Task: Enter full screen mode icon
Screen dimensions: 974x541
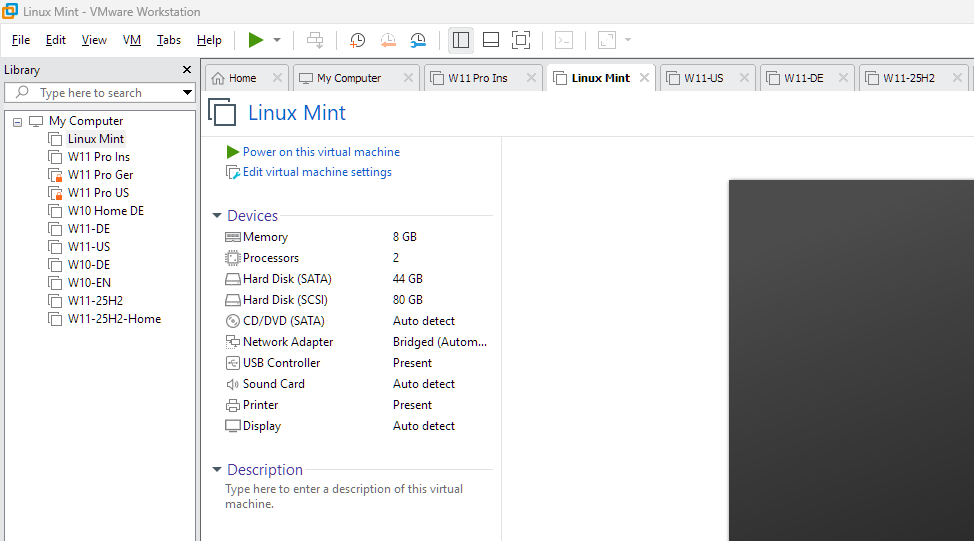Action: tap(521, 40)
